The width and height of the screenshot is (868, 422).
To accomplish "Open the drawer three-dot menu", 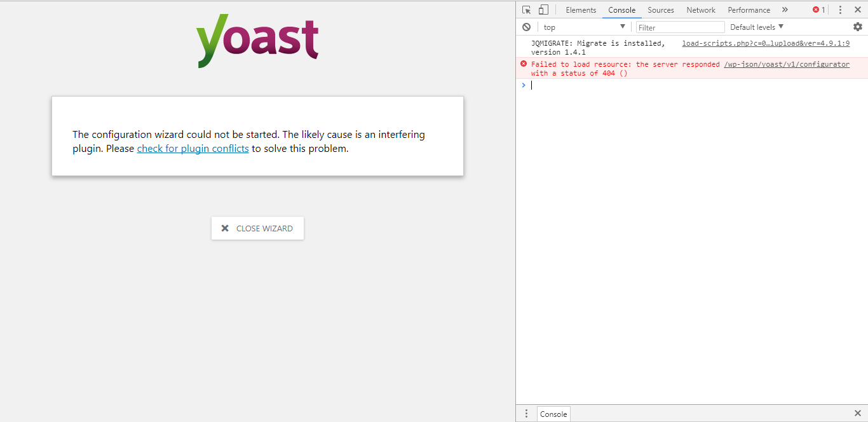I will [x=526, y=414].
